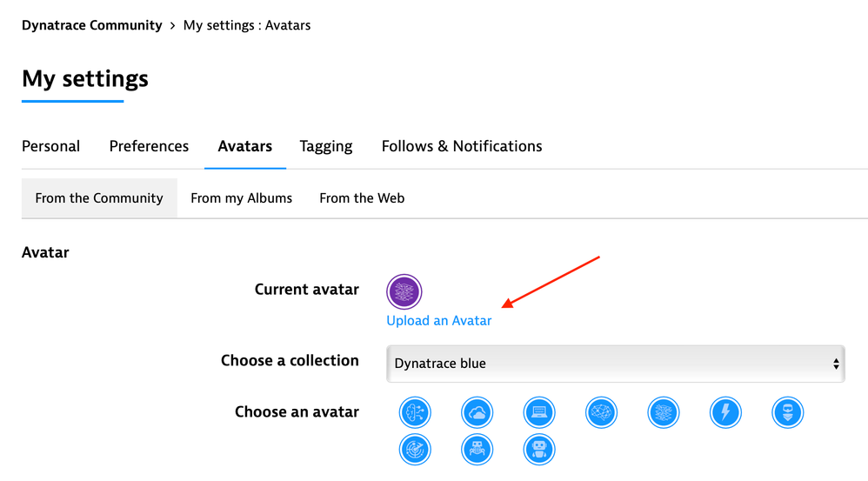Select From my Albums sub-tab
Viewport: 868px width, 481px height.
click(242, 198)
